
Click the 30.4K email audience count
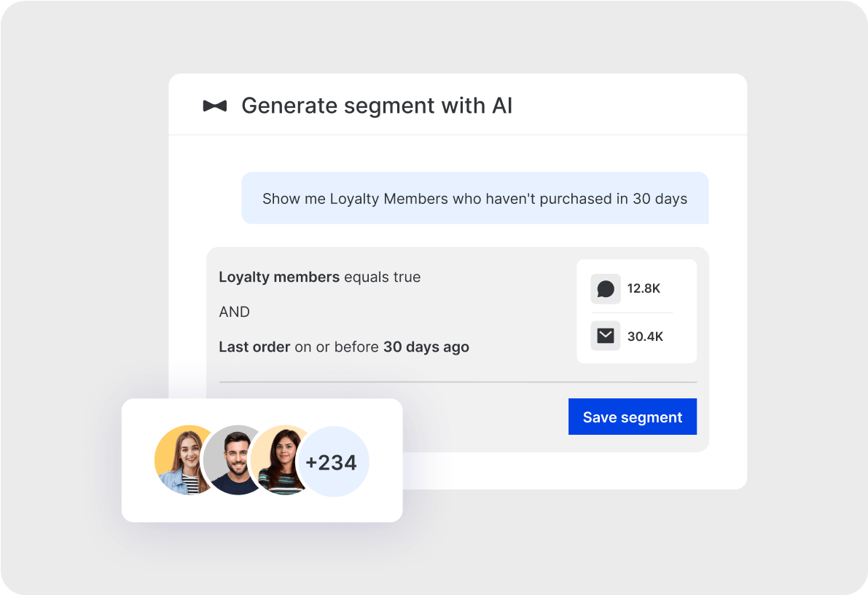pos(644,336)
